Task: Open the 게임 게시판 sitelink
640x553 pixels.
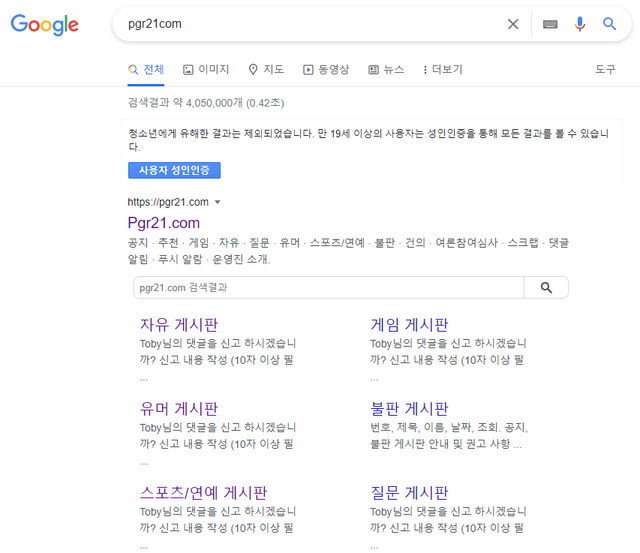Action: 409,325
